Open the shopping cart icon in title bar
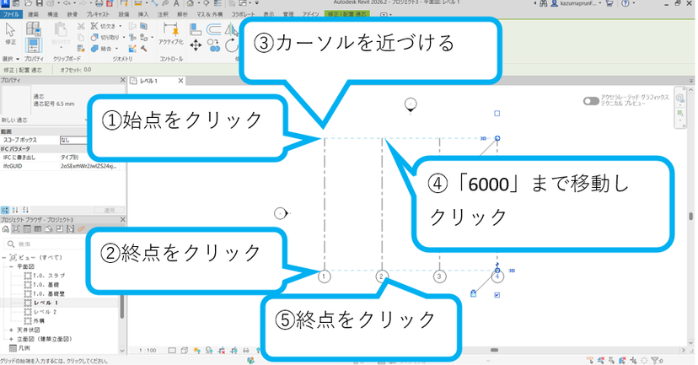This screenshot has height=365, width=698. pos(609,3)
